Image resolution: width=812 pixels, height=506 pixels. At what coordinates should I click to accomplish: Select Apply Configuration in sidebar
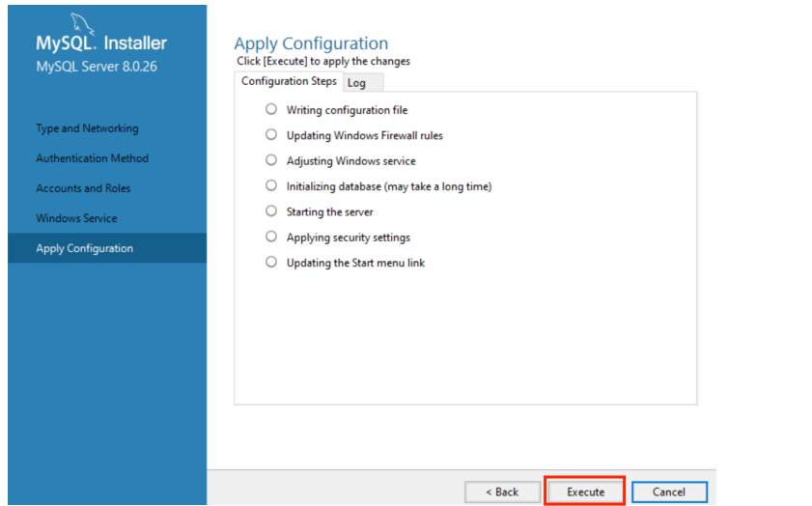(107, 248)
